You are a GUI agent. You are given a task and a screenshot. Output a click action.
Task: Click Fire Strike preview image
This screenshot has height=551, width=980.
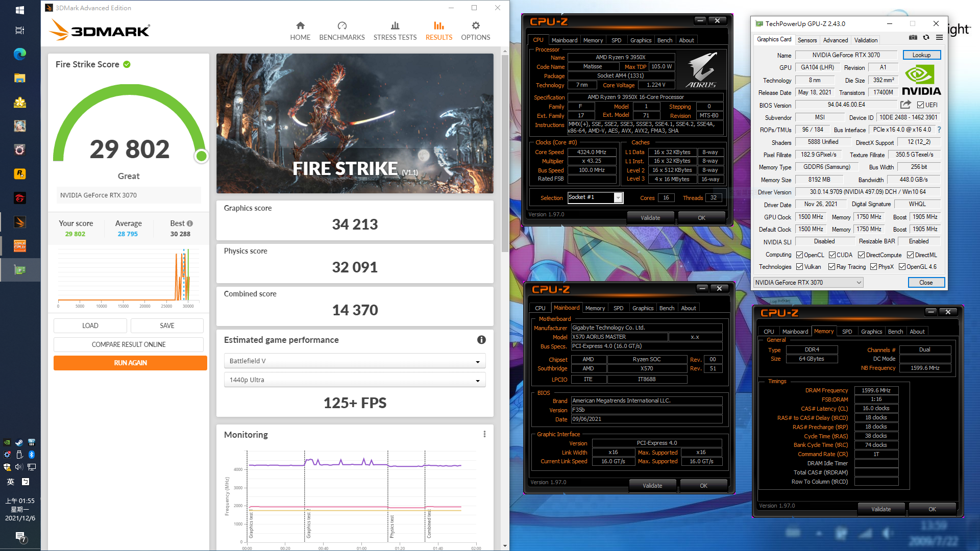[355, 123]
